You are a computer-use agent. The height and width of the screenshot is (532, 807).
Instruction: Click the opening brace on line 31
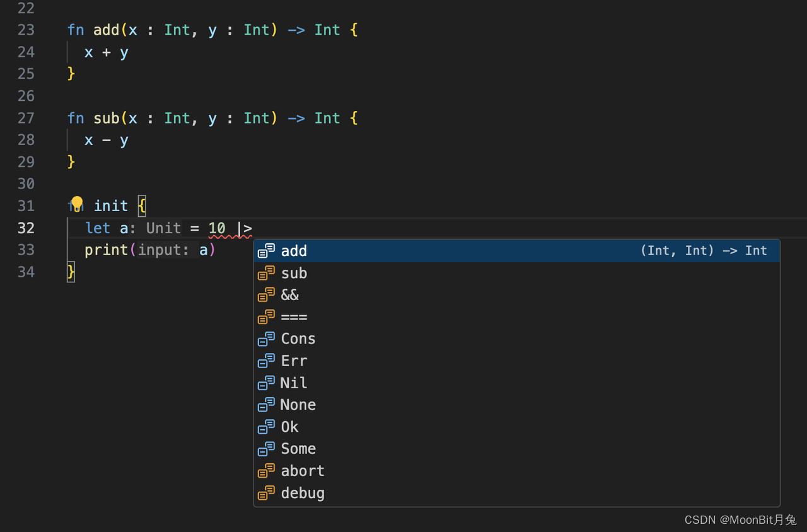click(142, 206)
